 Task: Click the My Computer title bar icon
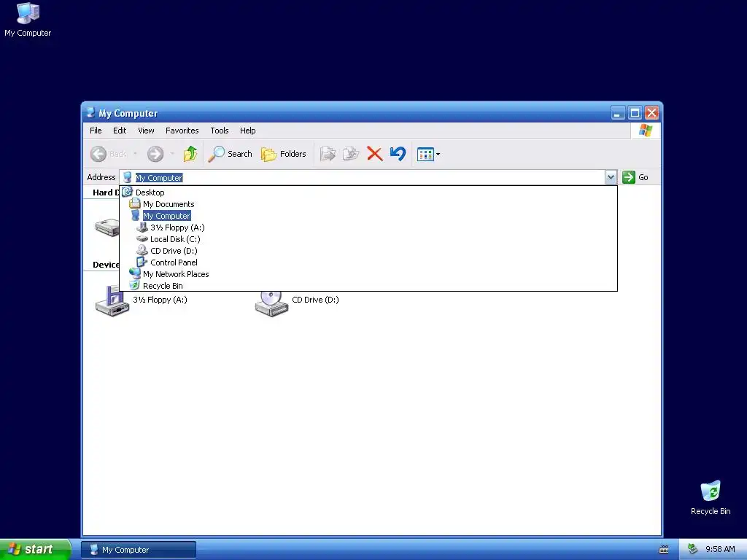[90, 113]
